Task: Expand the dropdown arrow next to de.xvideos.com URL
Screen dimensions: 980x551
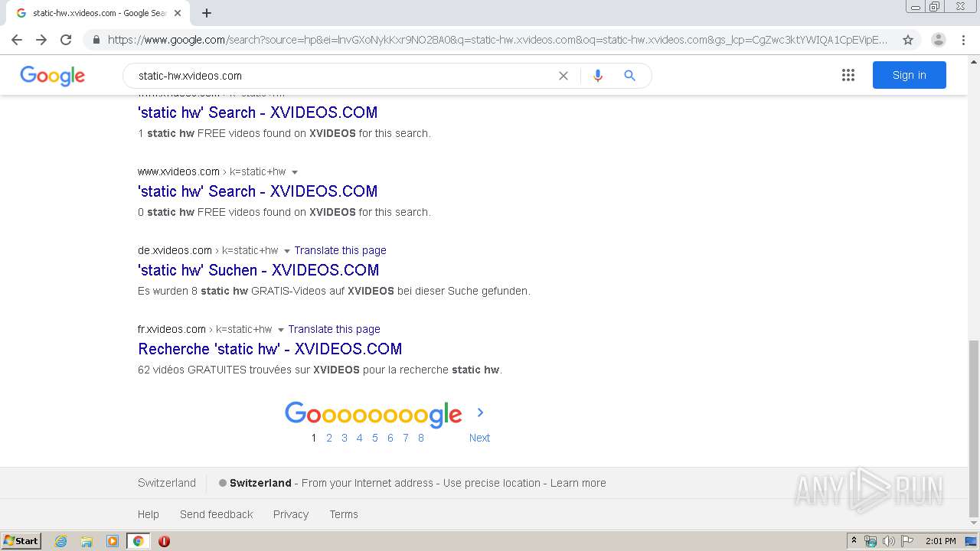Action: (287, 251)
